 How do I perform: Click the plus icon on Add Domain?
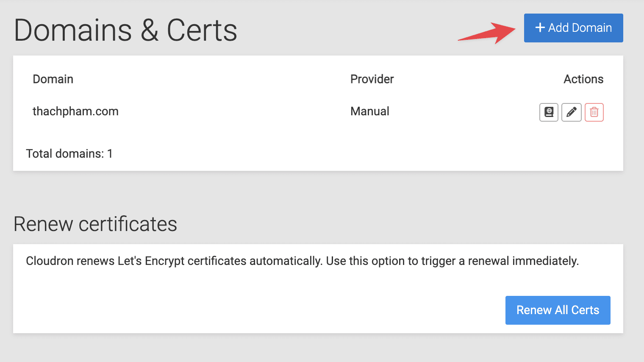pos(540,28)
